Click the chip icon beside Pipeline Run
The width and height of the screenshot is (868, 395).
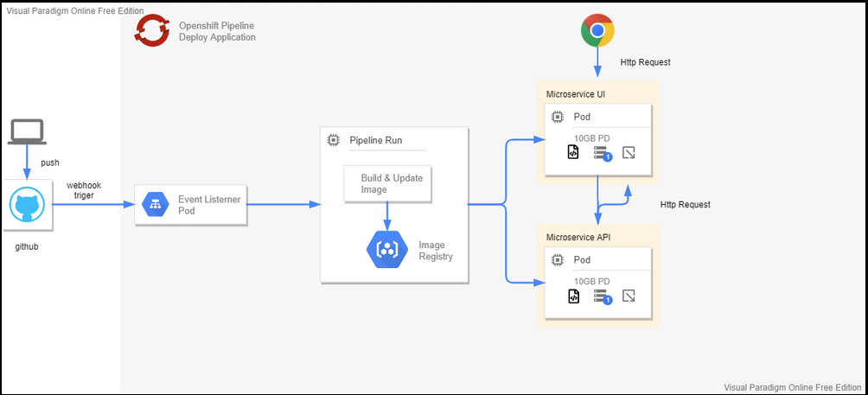click(333, 140)
